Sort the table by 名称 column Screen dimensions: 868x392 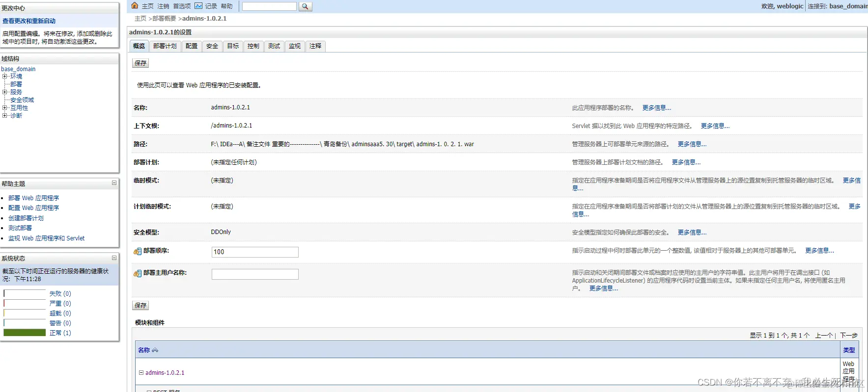pyautogui.click(x=148, y=350)
